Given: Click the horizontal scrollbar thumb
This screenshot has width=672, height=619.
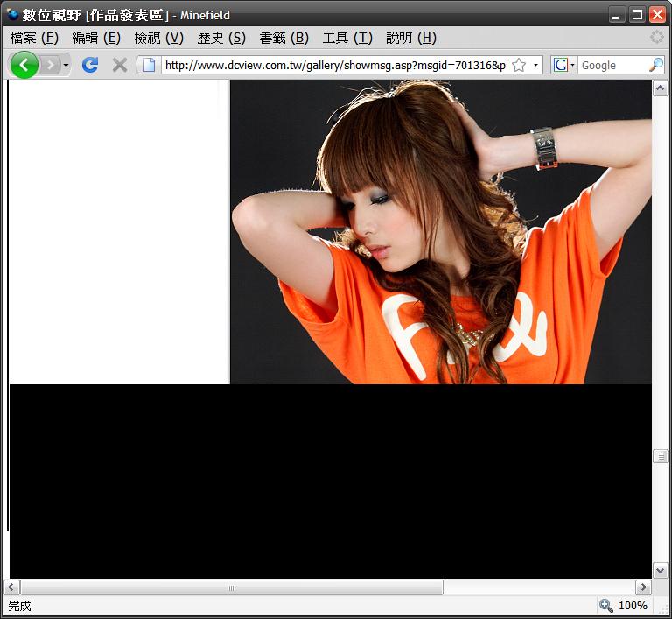Looking at the screenshot, I should (232, 587).
